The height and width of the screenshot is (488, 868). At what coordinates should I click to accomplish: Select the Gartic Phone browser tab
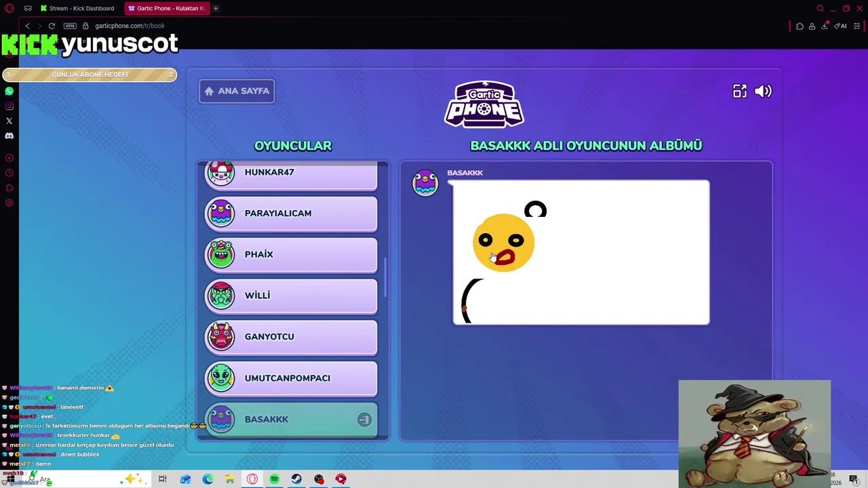point(167,8)
